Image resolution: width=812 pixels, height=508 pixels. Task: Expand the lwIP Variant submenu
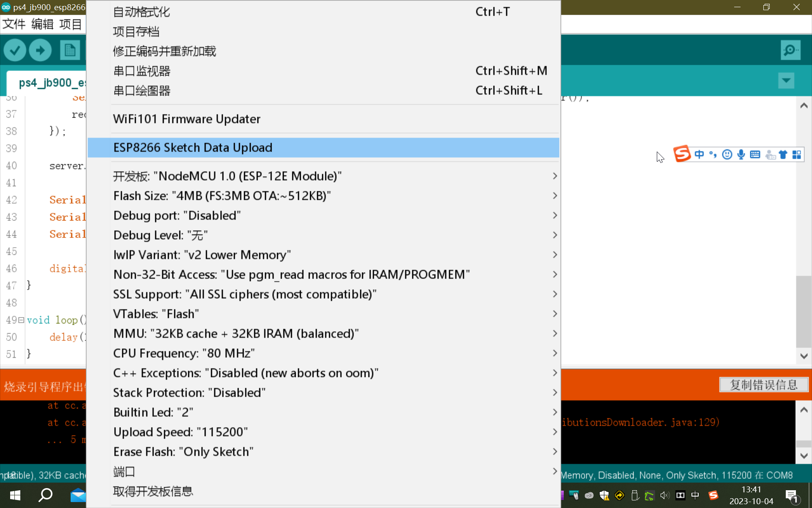[323, 255]
